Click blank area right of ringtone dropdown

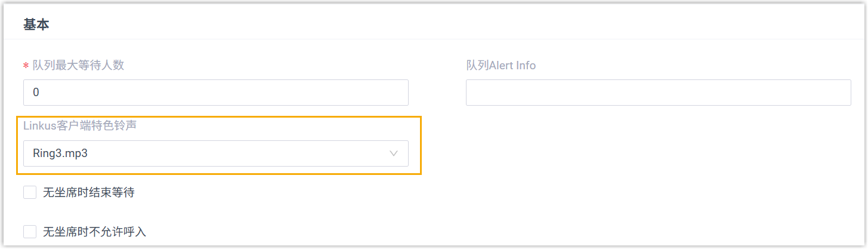[597, 153]
